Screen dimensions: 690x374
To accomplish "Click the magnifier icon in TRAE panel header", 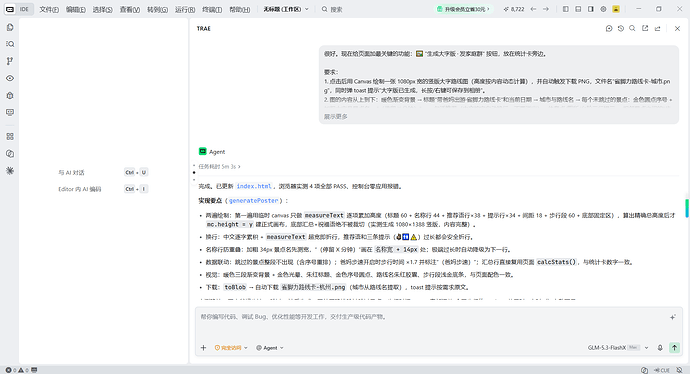I will click(632, 29).
